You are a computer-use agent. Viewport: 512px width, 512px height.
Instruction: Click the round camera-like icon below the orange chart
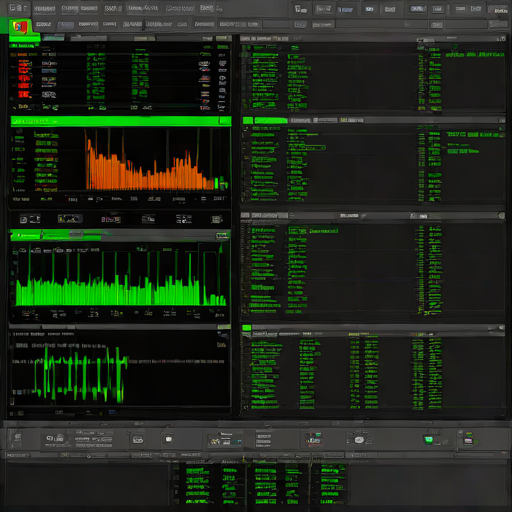(23, 219)
